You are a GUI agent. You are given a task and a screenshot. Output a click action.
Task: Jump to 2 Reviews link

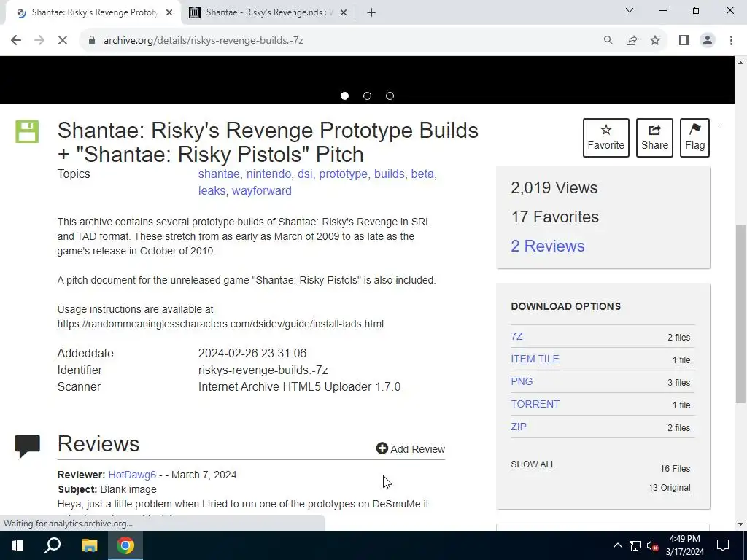pyautogui.click(x=547, y=246)
